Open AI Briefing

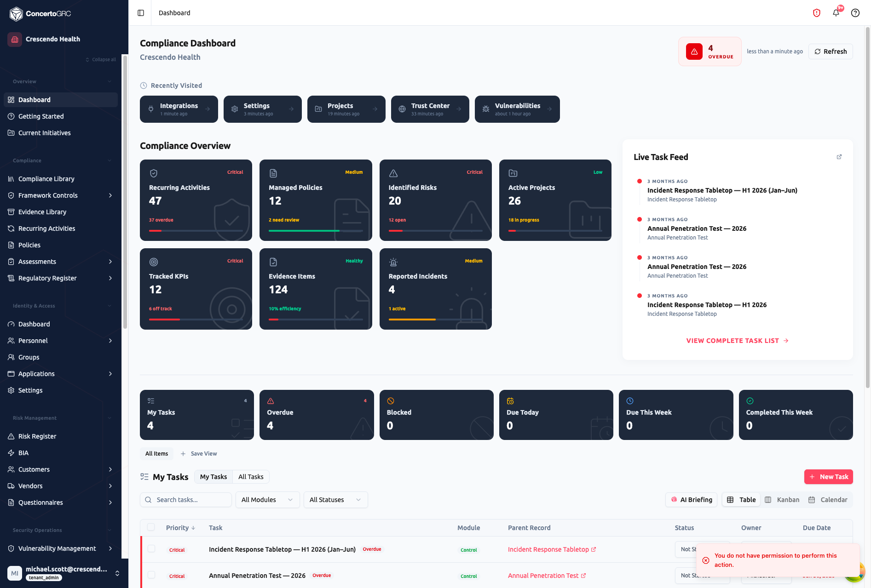point(692,500)
